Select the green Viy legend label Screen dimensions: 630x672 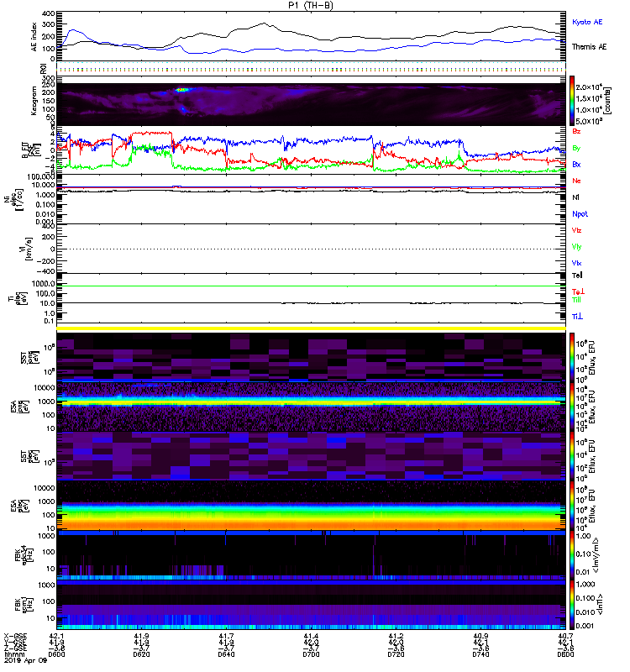(x=576, y=247)
